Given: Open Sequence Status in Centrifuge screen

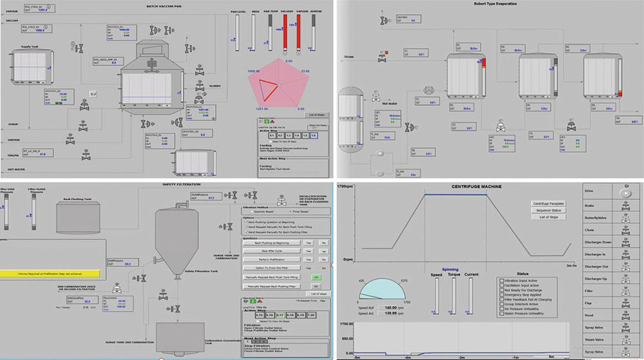Looking at the screenshot, I should point(548,210).
